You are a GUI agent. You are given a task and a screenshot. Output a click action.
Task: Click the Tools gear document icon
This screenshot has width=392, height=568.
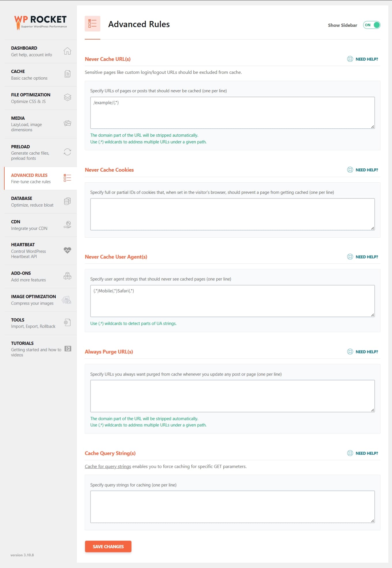click(67, 323)
